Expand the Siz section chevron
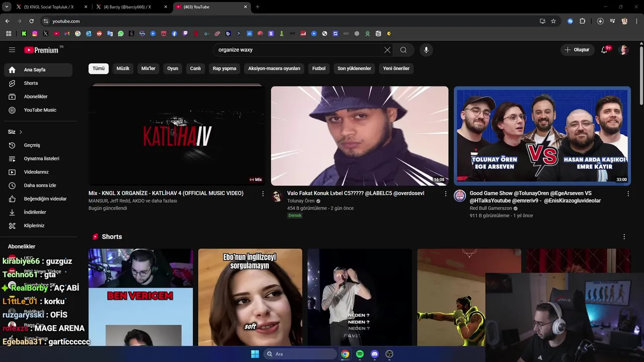 (21, 132)
